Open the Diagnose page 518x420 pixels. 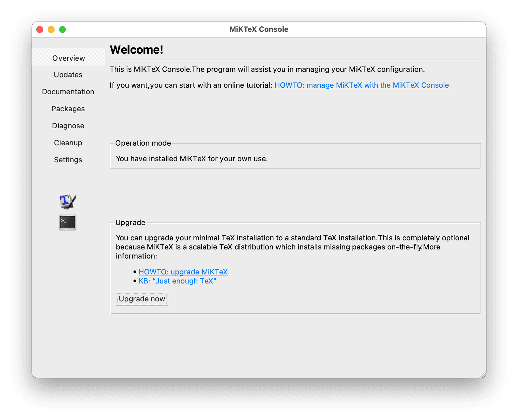click(68, 126)
